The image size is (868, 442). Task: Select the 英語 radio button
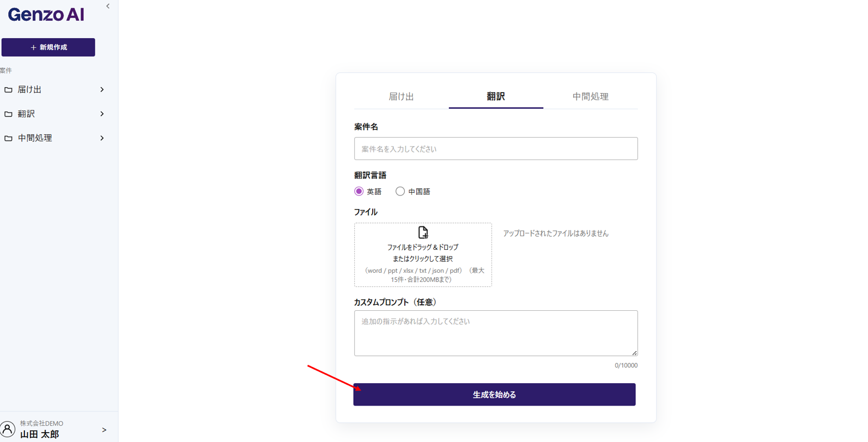pos(359,191)
